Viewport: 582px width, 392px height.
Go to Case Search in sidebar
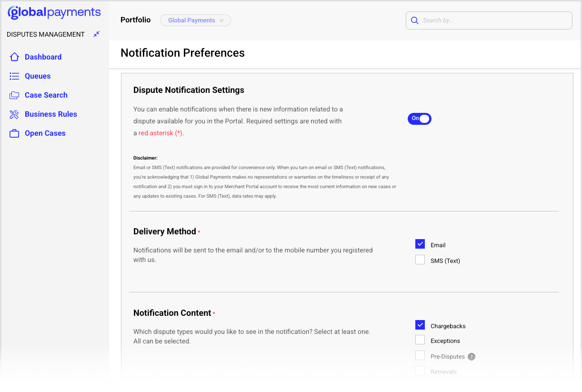[x=46, y=95]
